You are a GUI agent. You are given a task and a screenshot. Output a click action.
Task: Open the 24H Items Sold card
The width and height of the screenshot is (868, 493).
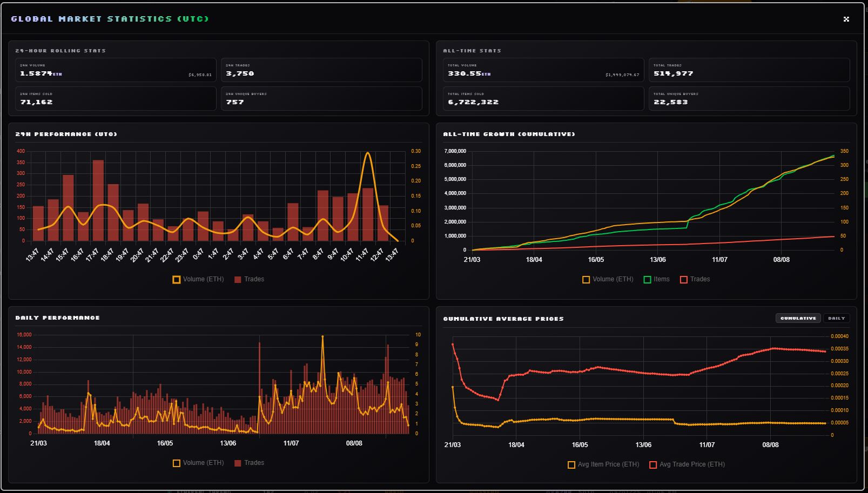pos(116,98)
